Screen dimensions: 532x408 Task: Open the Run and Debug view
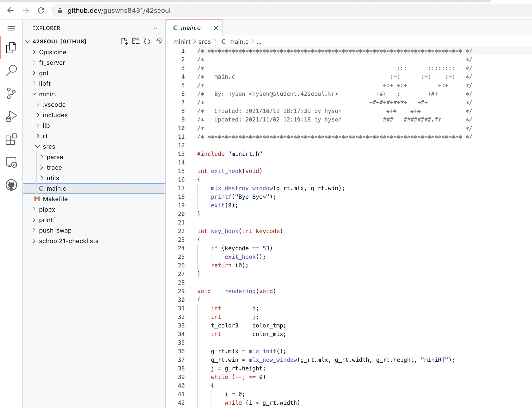[x=11, y=116]
